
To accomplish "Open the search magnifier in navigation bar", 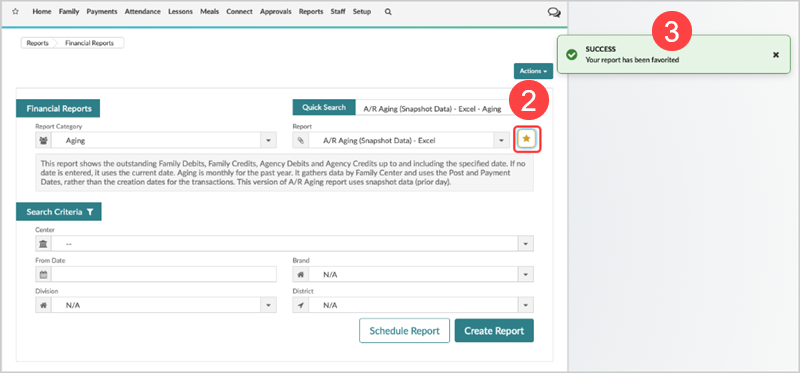I will (388, 11).
